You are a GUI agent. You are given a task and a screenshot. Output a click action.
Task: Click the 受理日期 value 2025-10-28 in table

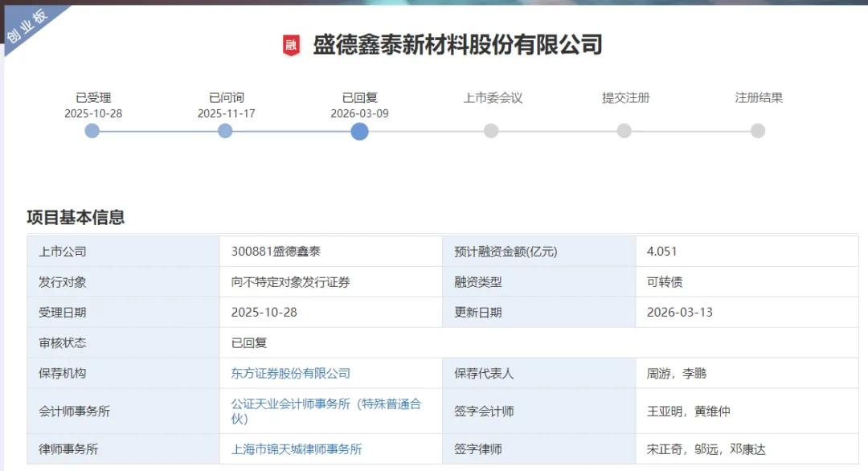tap(264, 312)
